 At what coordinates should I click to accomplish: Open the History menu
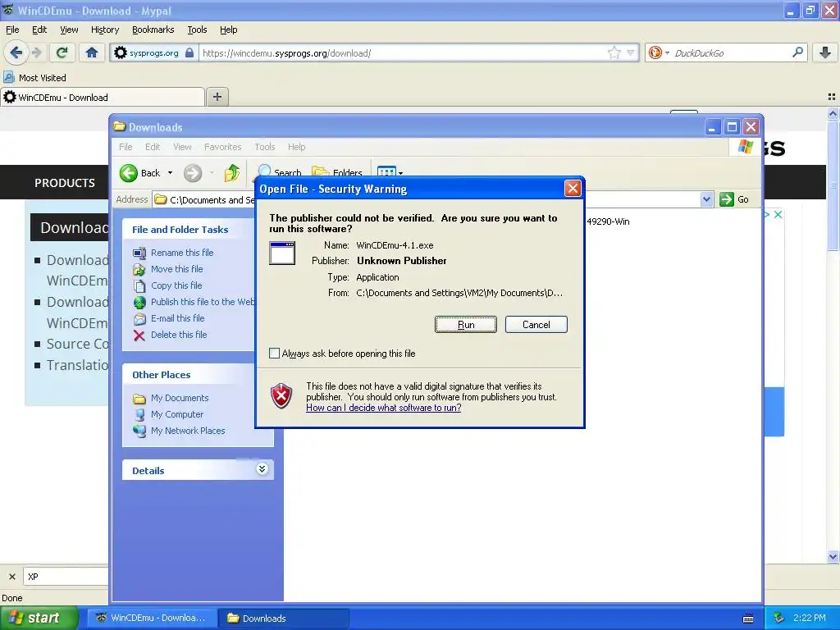click(105, 30)
